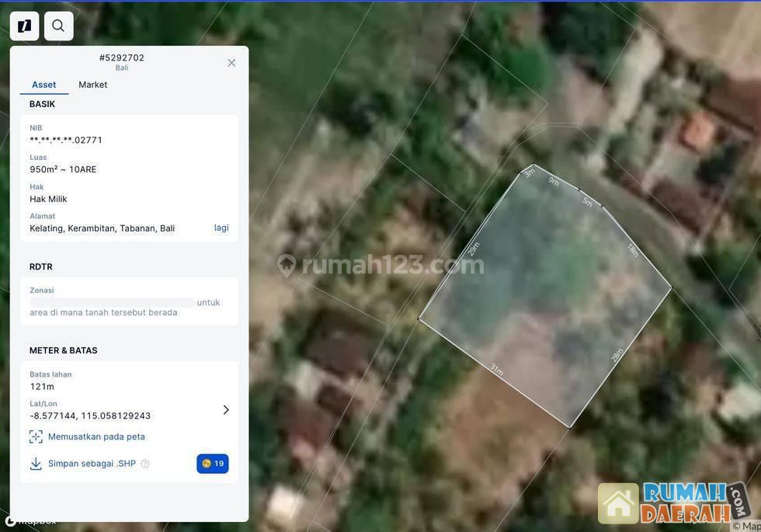The width and height of the screenshot is (761, 532).
Task: Open the search magnifier tool
Action: [58, 26]
